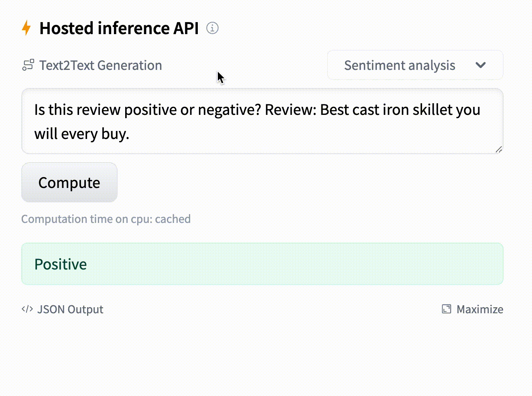
Task: Click the 'cached' status word
Action: [173, 219]
